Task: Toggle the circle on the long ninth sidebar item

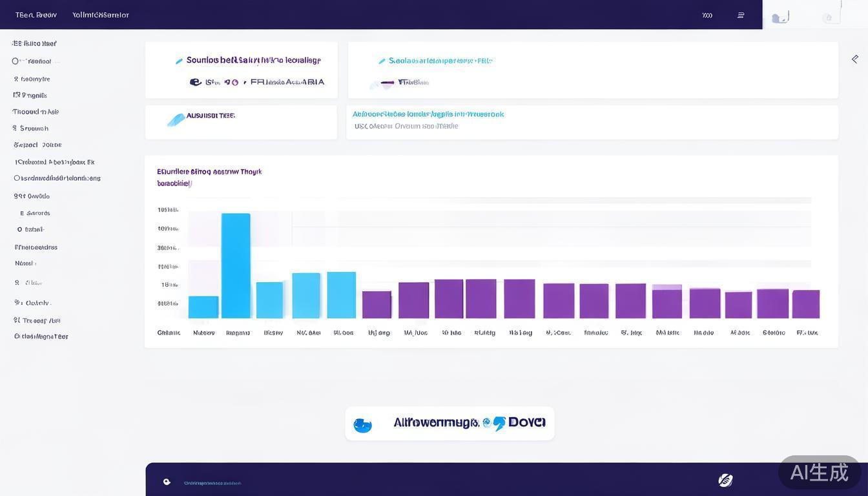Action: pos(17,178)
